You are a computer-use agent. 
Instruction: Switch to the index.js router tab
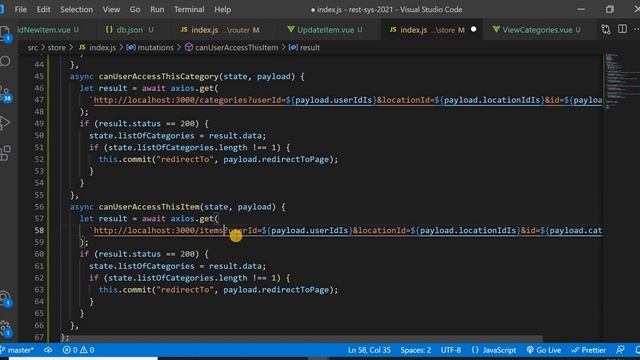pyautogui.click(x=220, y=30)
